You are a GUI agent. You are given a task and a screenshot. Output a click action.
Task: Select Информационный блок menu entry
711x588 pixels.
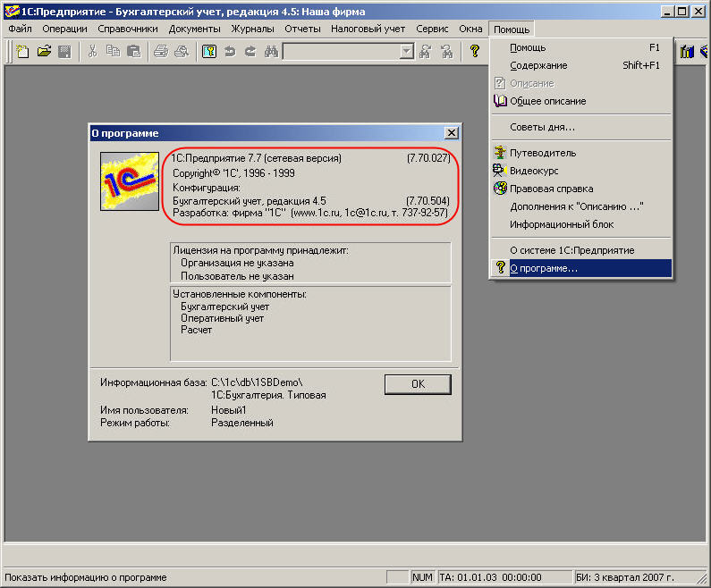tap(581, 224)
